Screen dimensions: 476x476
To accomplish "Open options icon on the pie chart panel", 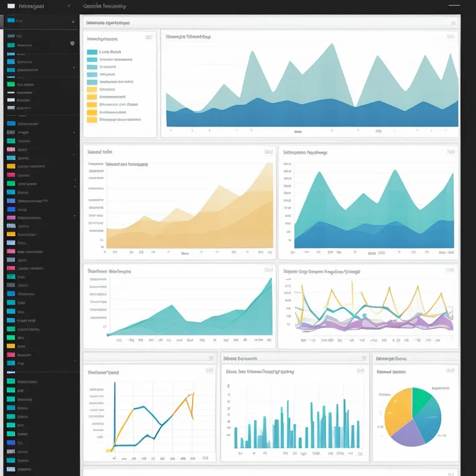I will 451,370.
